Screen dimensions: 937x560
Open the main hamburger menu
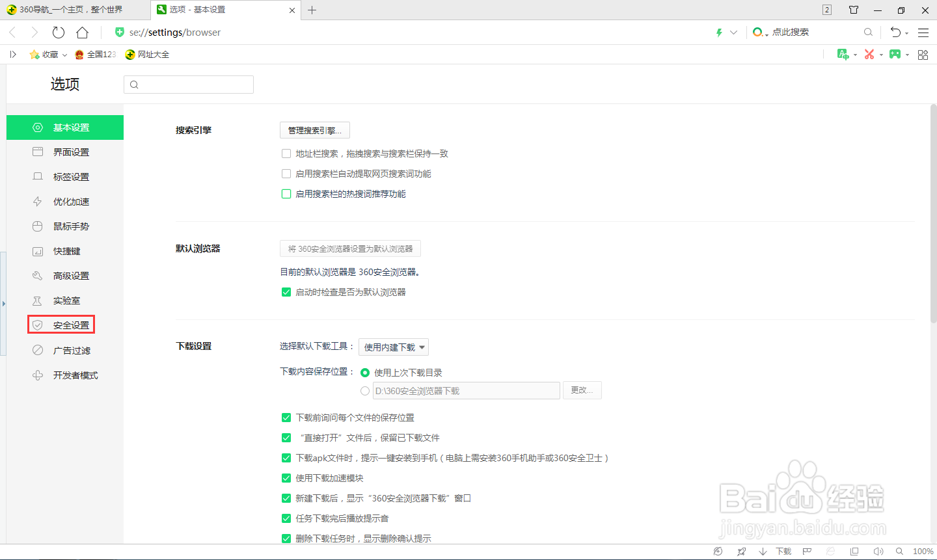tap(923, 33)
